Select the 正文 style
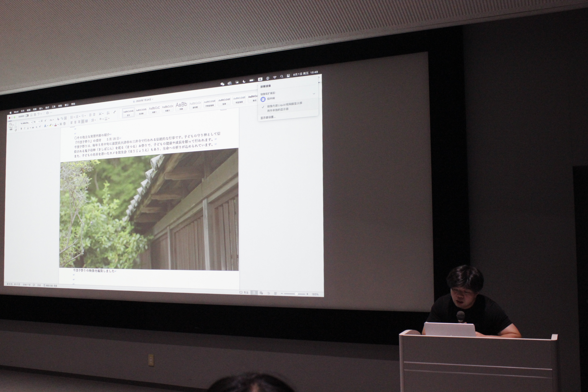This screenshot has width=588, height=392. (128, 112)
